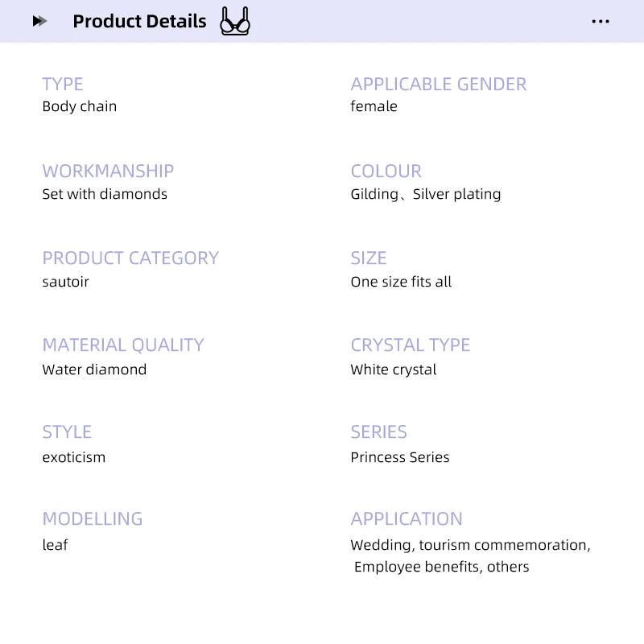The height and width of the screenshot is (644, 644).
Task: Click Set with diamonds text
Action: 105,194
